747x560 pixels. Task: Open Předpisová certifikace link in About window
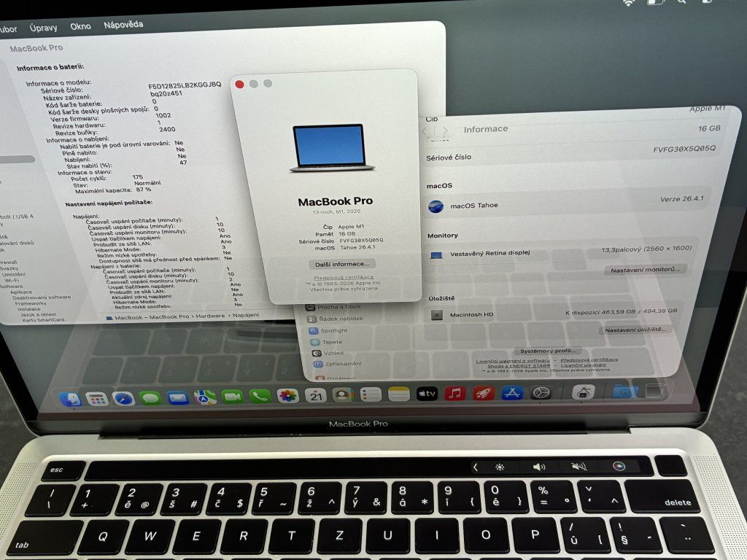tap(344, 277)
